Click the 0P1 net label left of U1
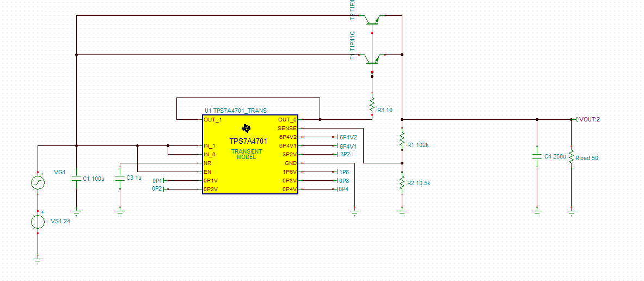Image resolution: width=644 pixels, height=281 pixels. (x=157, y=181)
